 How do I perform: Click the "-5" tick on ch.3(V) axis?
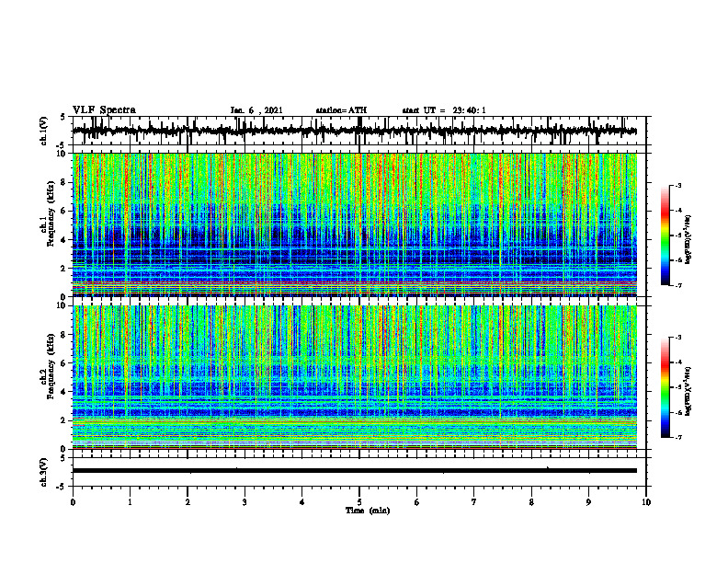(x=61, y=487)
